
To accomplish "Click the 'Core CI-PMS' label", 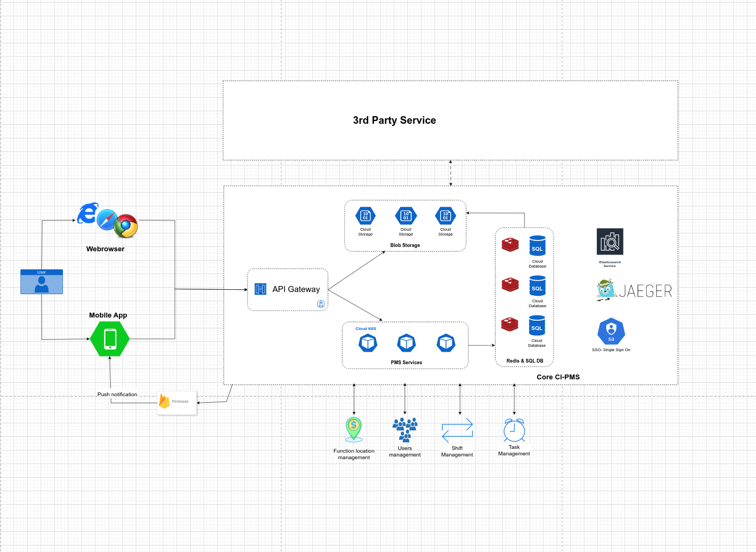I will (x=558, y=377).
